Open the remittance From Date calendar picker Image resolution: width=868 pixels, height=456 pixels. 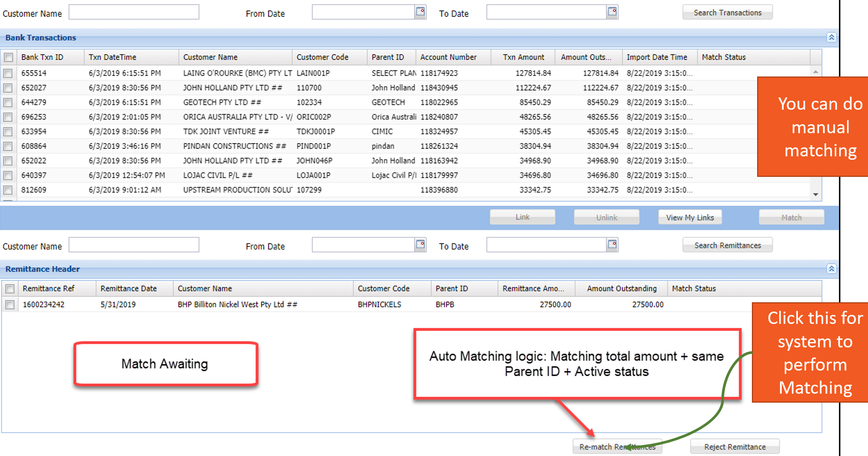coord(420,244)
